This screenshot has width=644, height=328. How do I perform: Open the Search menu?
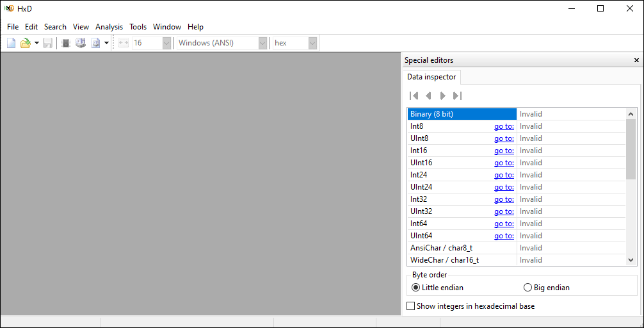(55, 27)
